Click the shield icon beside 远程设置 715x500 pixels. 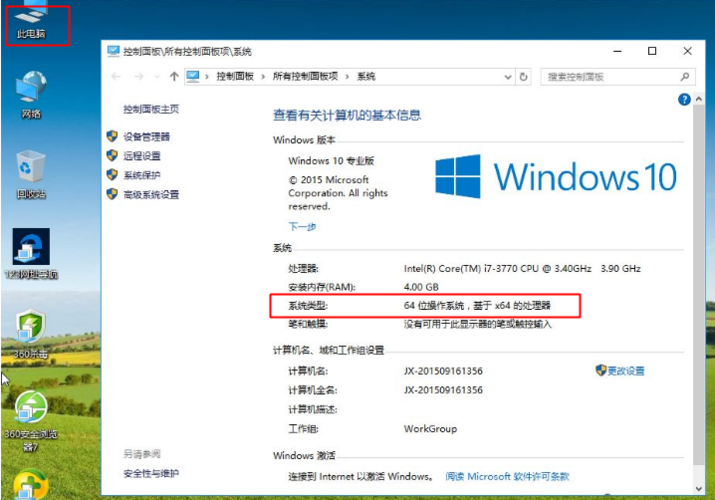tap(112, 155)
